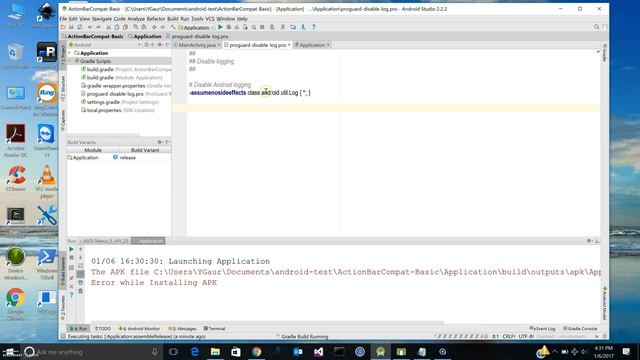Select gradle-wrapper.properties file in the tree
Viewport: 640px width, 360px height.
[x=126, y=86]
